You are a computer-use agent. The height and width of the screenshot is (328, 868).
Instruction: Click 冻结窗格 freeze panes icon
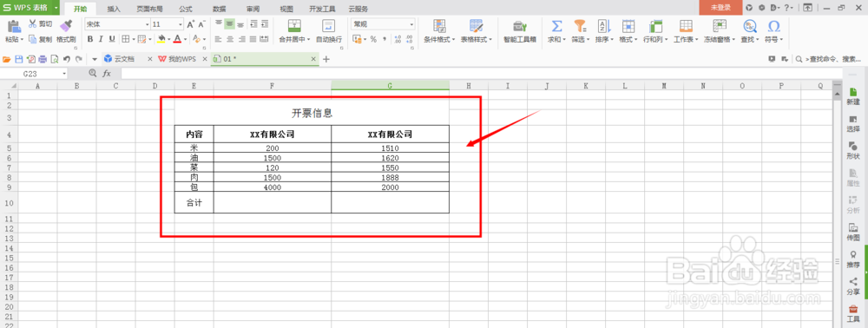[x=720, y=26]
